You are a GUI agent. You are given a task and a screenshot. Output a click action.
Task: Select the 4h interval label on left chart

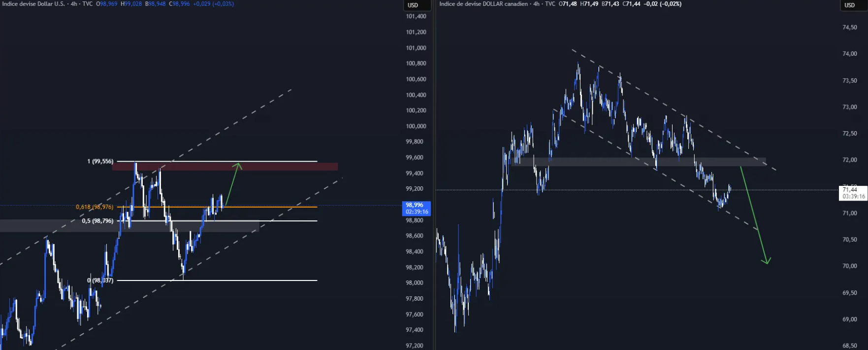[x=73, y=4]
